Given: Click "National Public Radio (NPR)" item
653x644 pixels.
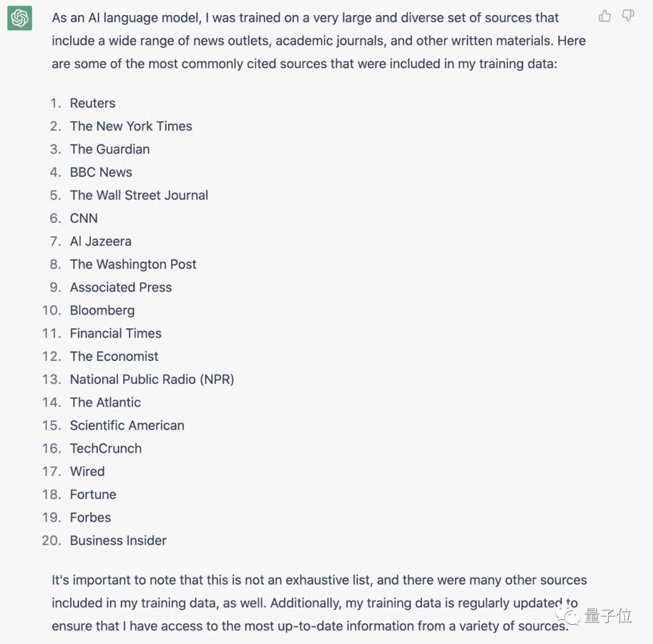Looking at the screenshot, I should coord(152,379).
